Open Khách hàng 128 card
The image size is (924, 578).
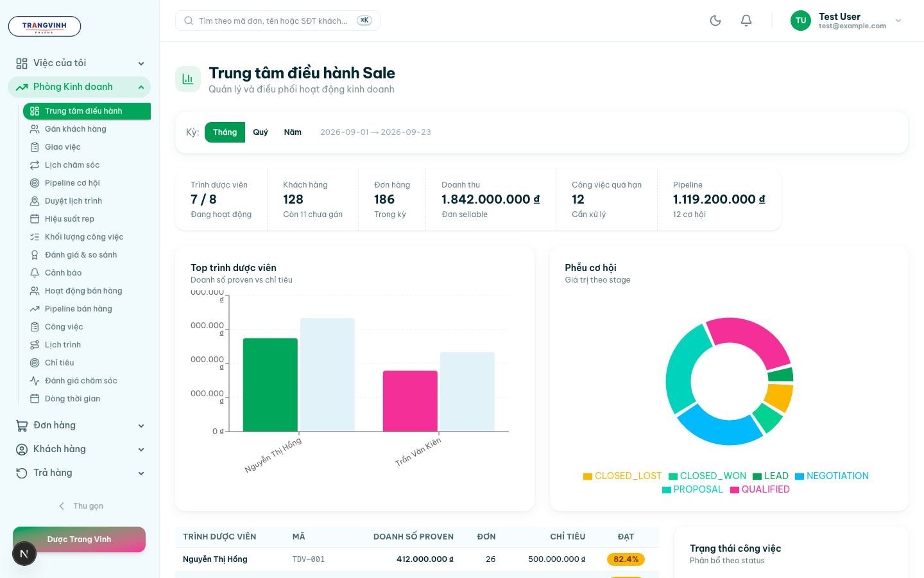click(x=312, y=200)
